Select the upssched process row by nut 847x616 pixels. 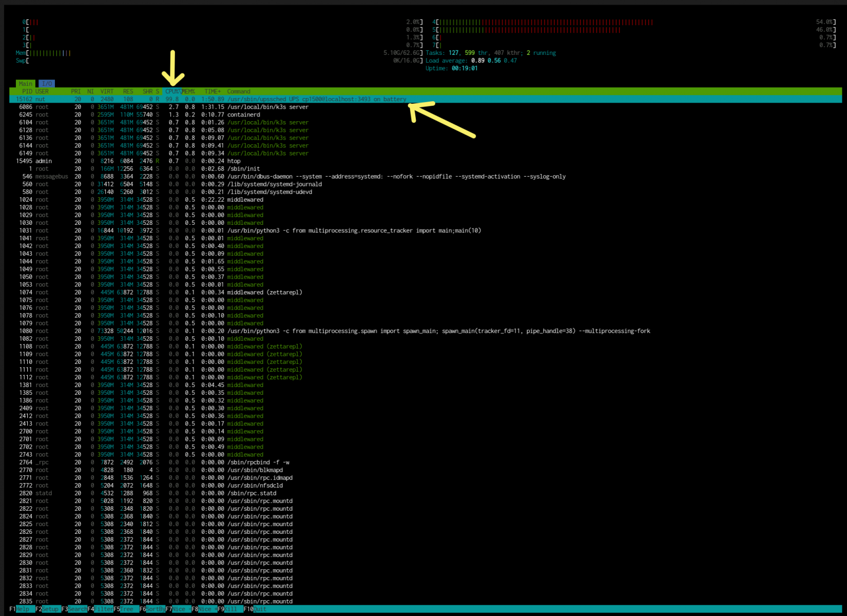pos(426,99)
